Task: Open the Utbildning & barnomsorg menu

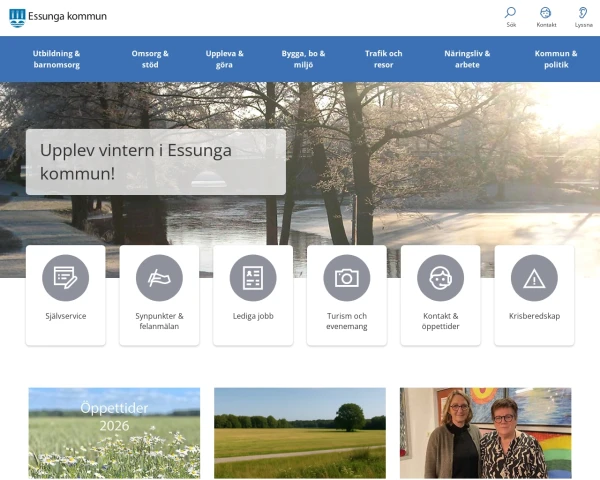Action: tap(56, 59)
